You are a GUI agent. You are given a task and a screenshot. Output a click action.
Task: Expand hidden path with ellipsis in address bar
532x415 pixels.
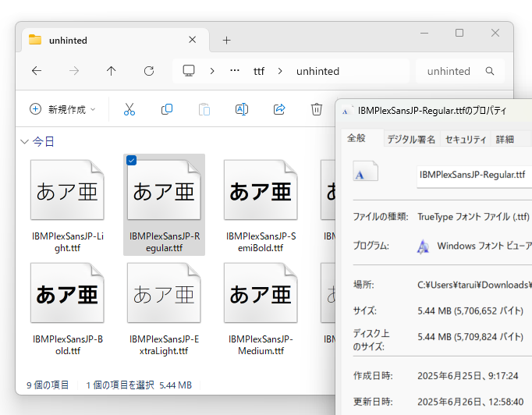[235, 71]
